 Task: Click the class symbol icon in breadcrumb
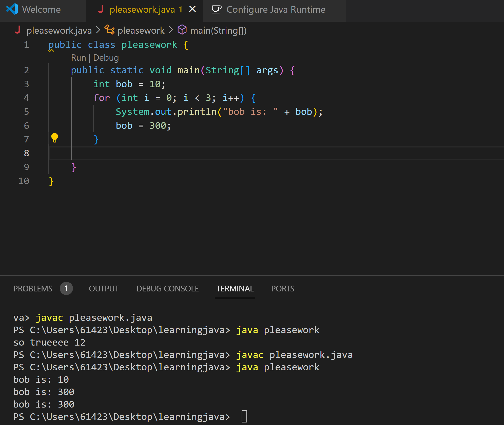pos(109,30)
